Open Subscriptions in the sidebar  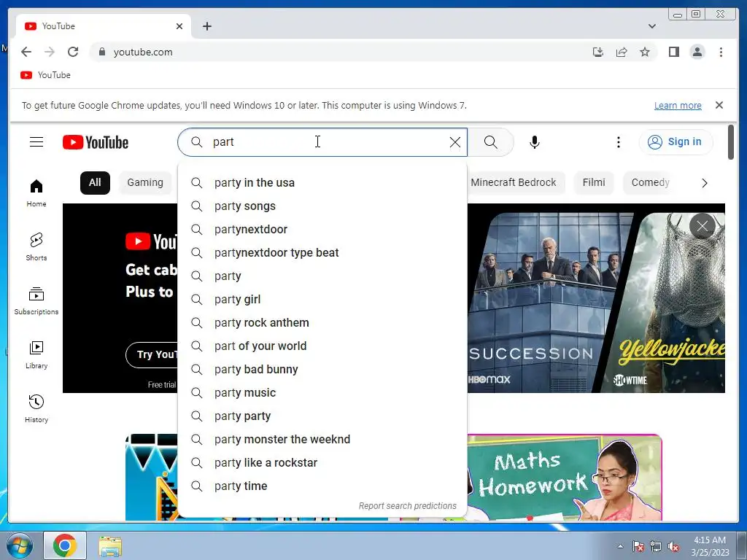point(36,301)
